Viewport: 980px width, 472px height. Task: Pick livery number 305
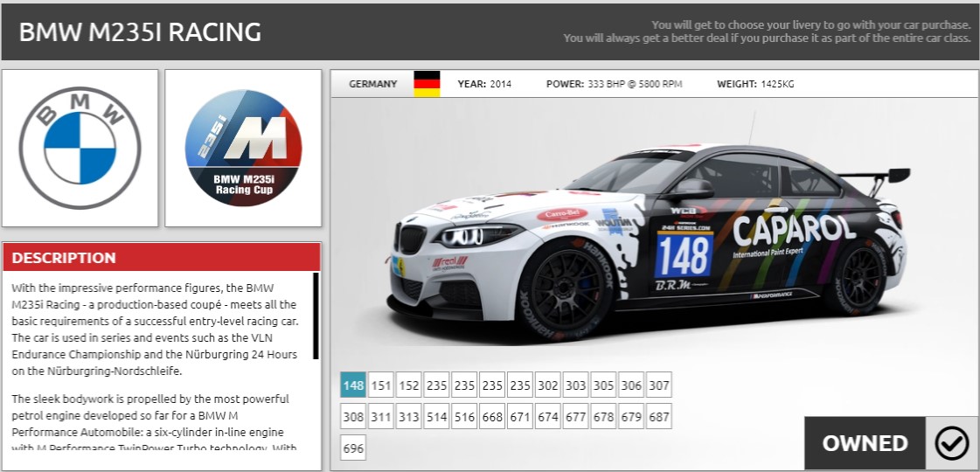coord(603,385)
